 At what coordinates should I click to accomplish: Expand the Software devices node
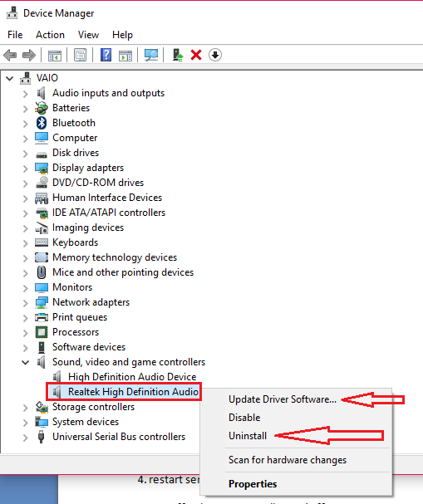click(26, 347)
